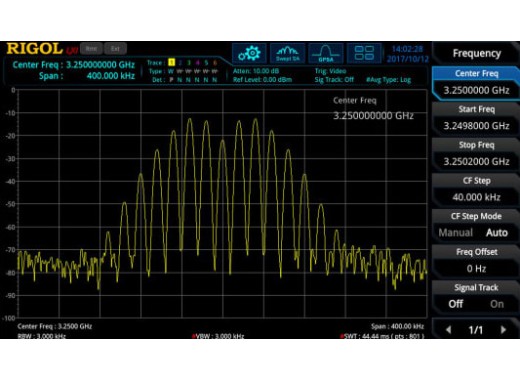Open the four-window layout icon
Viewport: 520px width, 380px height.
click(x=364, y=53)
